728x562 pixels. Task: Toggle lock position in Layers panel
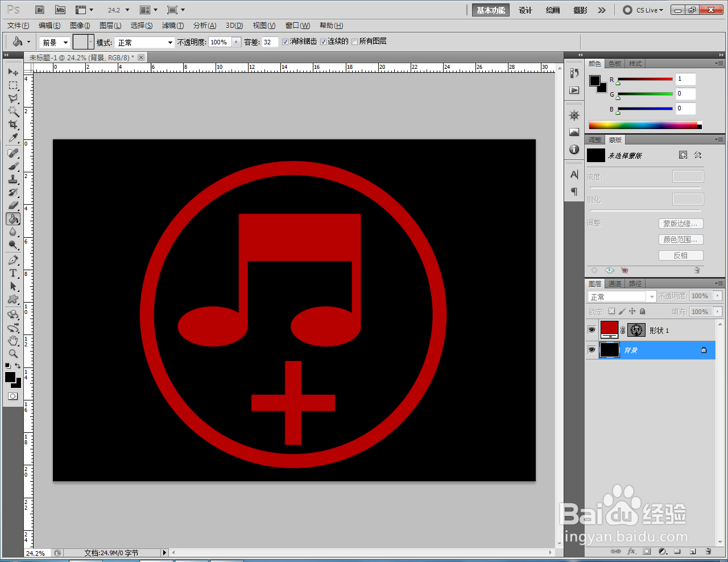tap(632, 311)
